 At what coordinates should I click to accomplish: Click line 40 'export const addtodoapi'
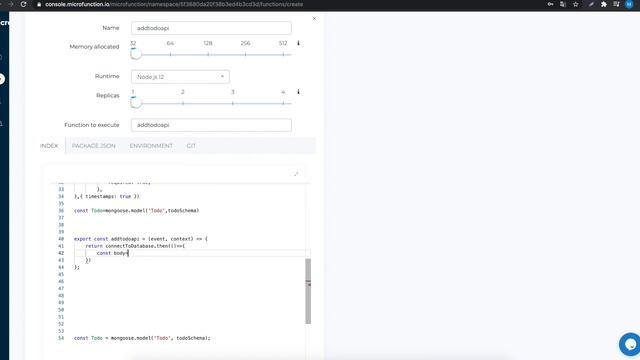pos(141,239)
